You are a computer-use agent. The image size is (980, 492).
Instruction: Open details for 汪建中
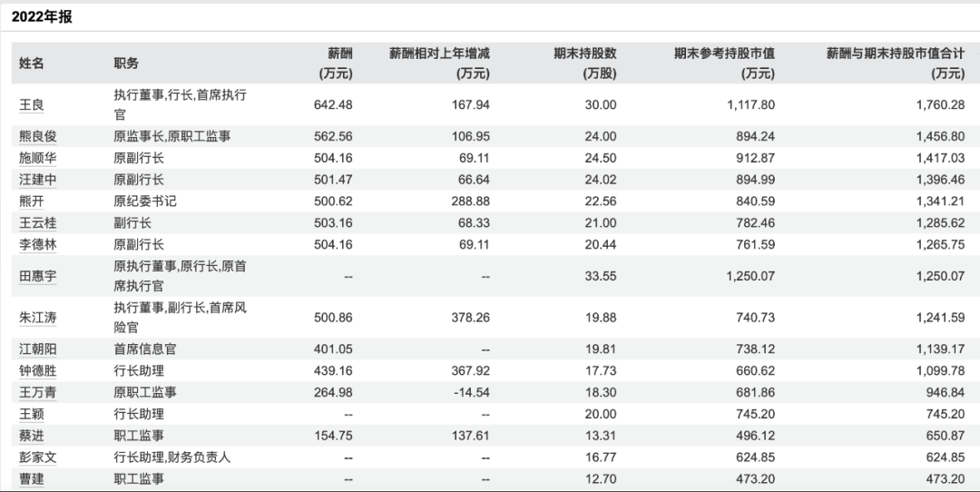pos(38,180)
